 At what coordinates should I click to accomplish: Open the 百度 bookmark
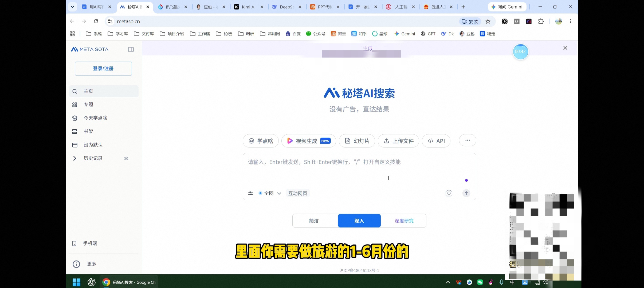pyautogui.click(x=293, y=34)
